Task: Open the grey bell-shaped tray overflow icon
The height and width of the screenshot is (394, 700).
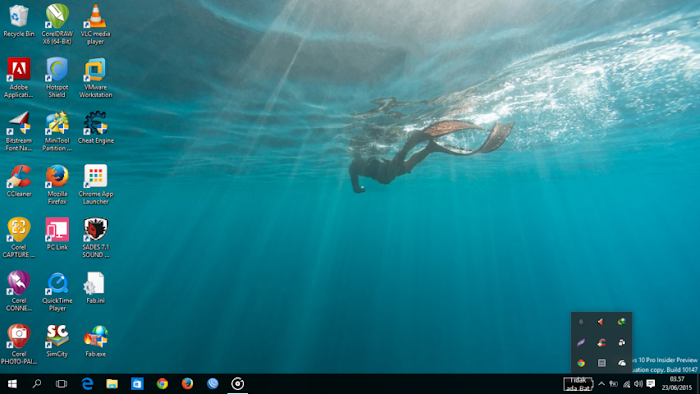Action: coord(581,322)
